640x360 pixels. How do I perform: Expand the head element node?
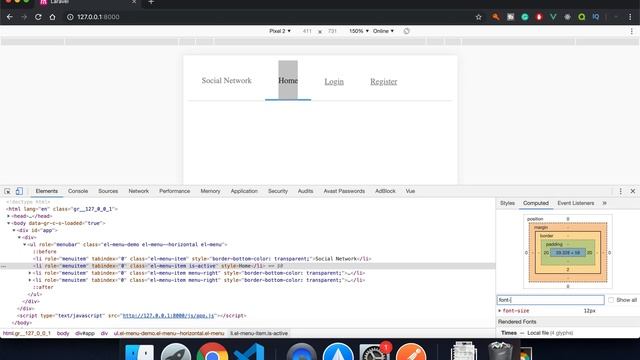point(9,216)
